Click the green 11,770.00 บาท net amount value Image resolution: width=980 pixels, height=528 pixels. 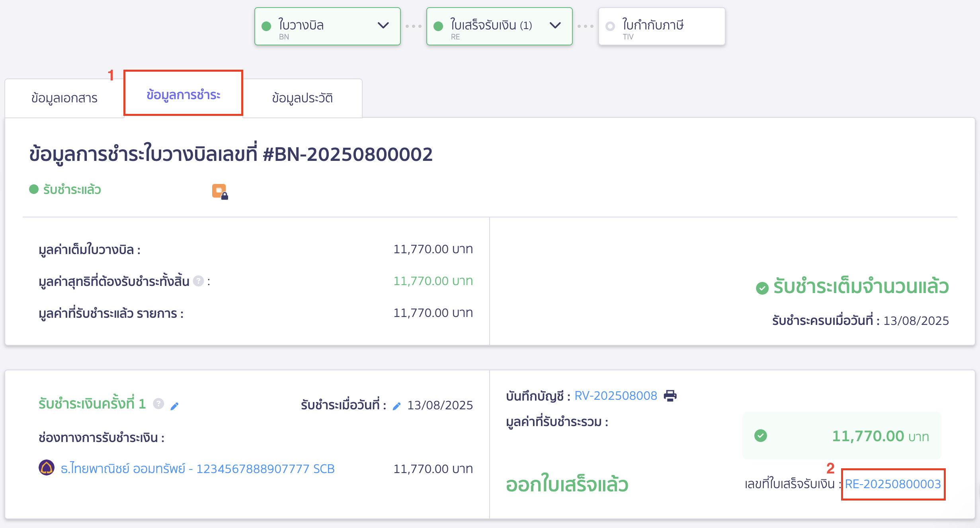point(433,281)
